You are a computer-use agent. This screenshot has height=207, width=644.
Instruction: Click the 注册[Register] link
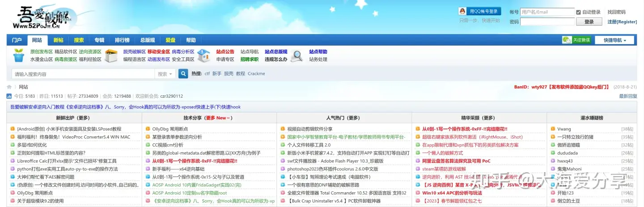coord(622,22)
